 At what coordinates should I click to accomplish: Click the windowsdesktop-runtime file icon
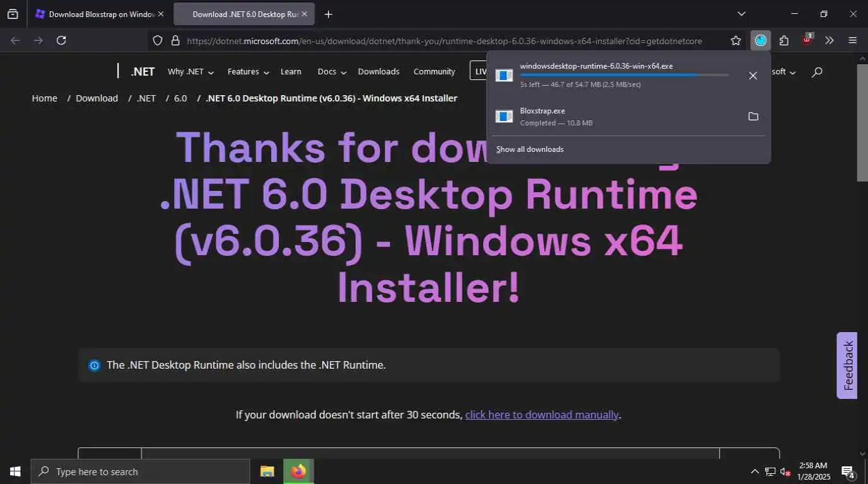pos(504,76)
